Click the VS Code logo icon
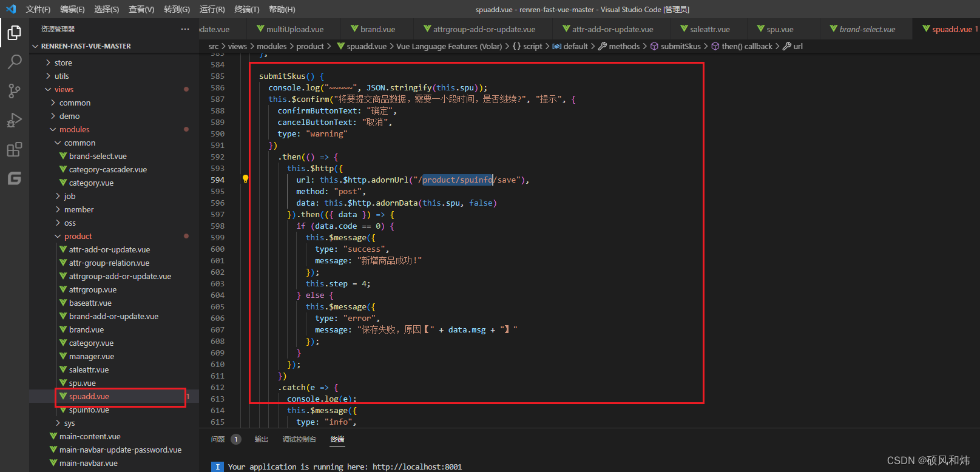 click(11, 9)
